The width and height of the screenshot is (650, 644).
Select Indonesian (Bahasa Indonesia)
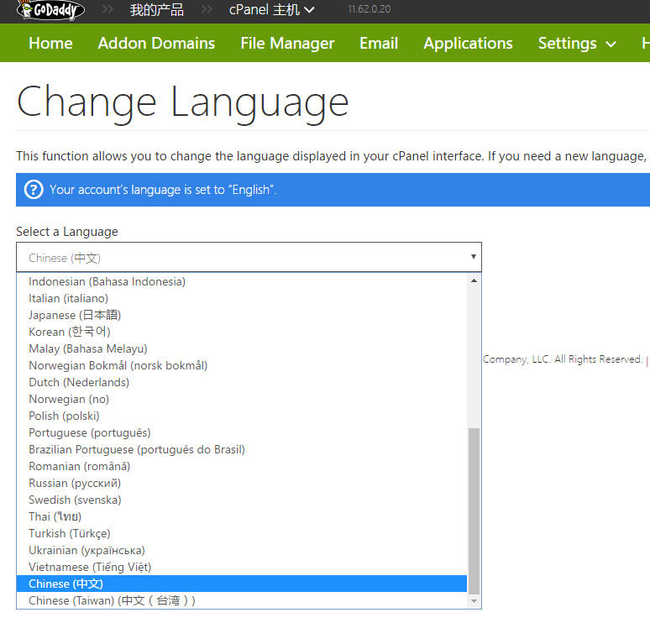click(242, 282)
